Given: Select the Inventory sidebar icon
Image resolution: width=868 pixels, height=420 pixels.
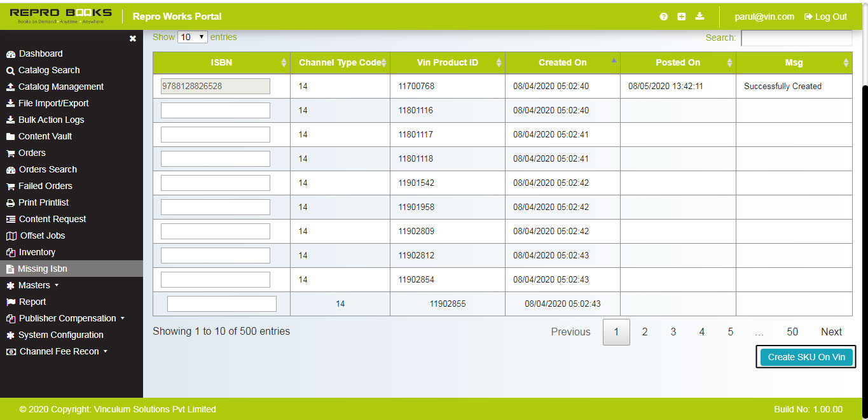Looking at the screenshot, I should point(10,252).
